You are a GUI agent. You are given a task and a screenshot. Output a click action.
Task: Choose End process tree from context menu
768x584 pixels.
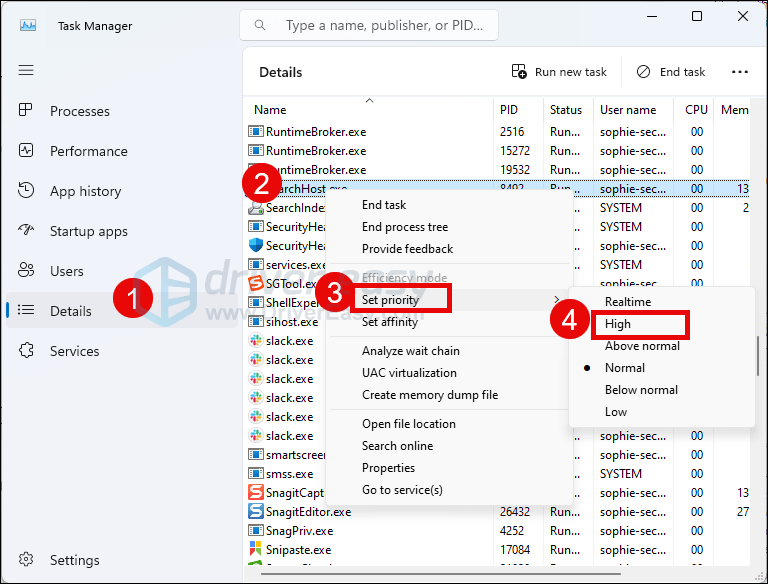[404, 227]
